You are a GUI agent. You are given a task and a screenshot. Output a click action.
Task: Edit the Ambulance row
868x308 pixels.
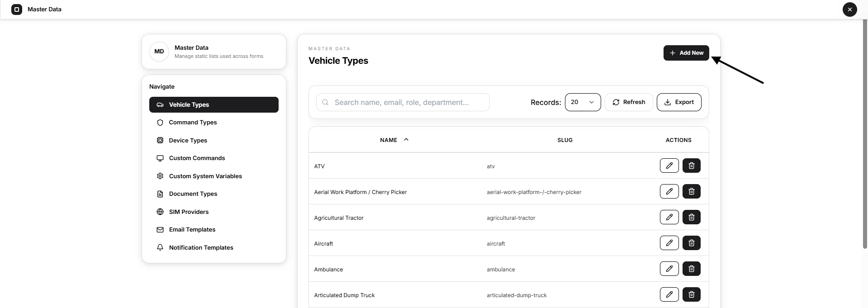tap(669, 269)
